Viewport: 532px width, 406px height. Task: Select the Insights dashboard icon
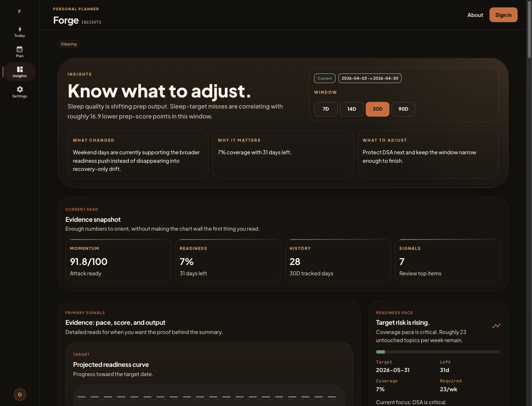tap(20, 69)
